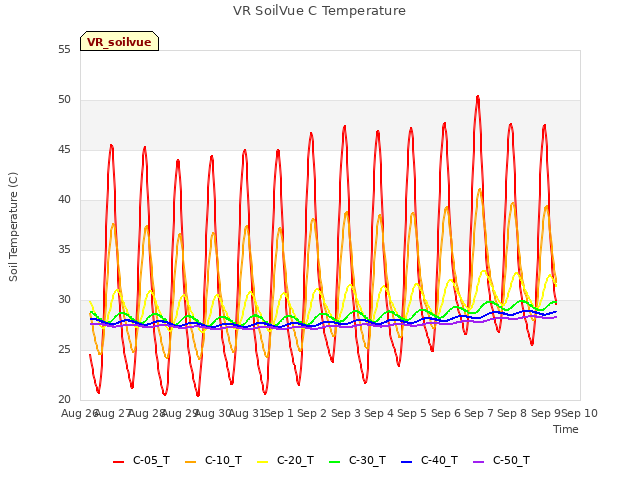Click the green C-30_T legend color marker
The image size is (640, 480).
(x=334, y=462)
